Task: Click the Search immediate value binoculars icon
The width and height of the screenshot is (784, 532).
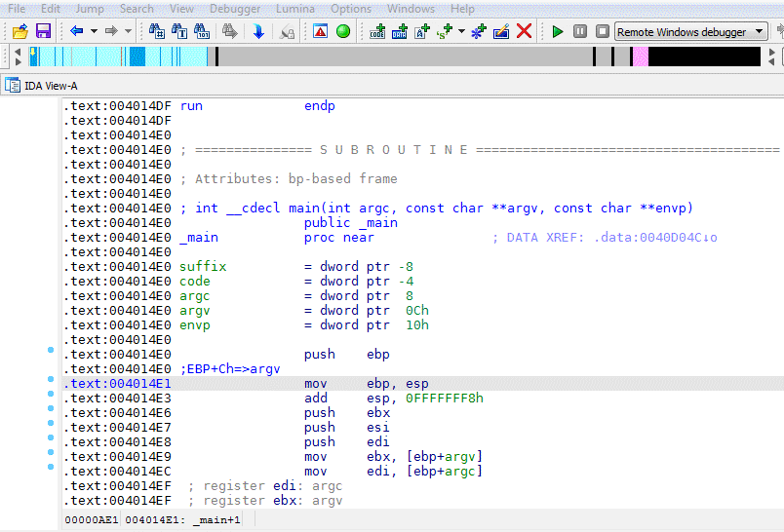Action: click(x=156, y=31)
